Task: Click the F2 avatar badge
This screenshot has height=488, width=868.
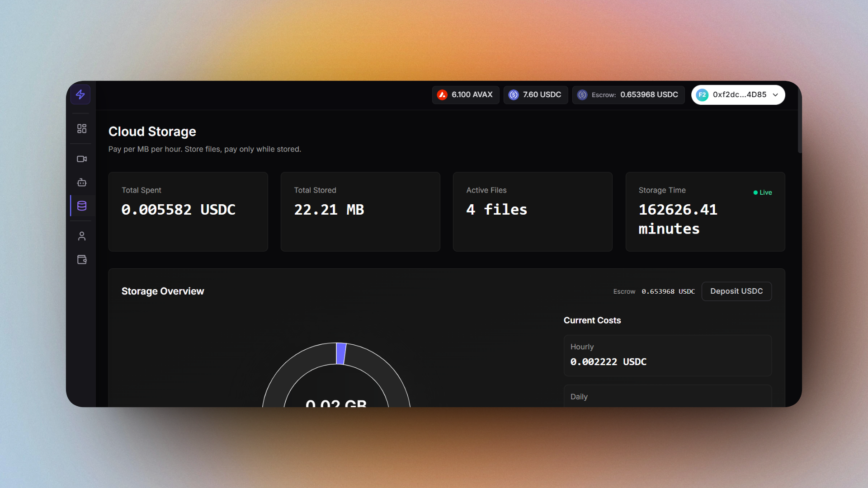Action: (703, 95)
